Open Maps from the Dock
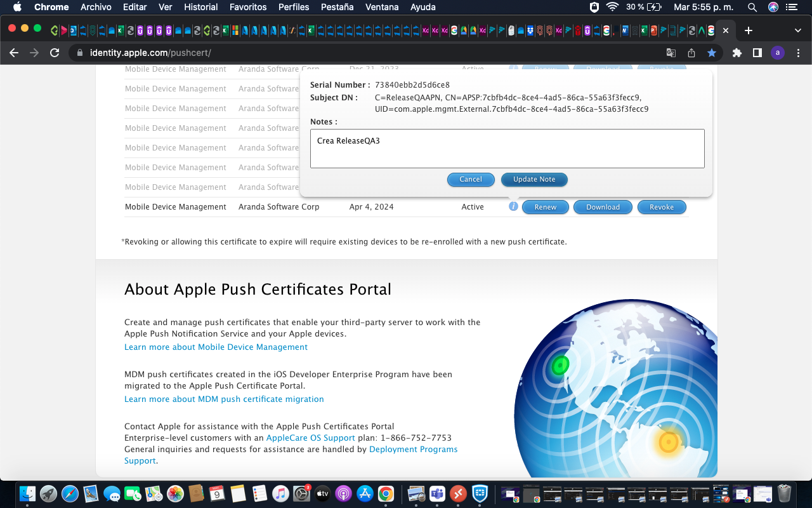 coord(154,493)
